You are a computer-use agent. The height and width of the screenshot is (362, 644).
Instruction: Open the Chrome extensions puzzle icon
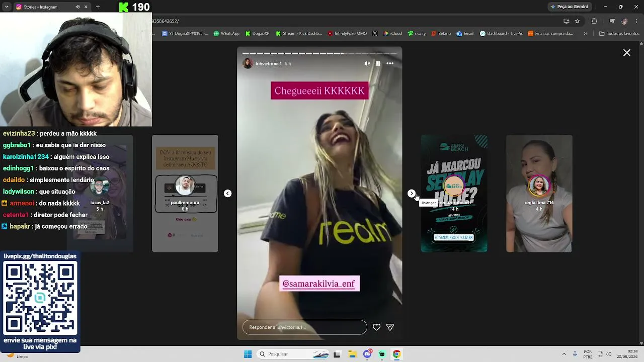coord(594,21)
